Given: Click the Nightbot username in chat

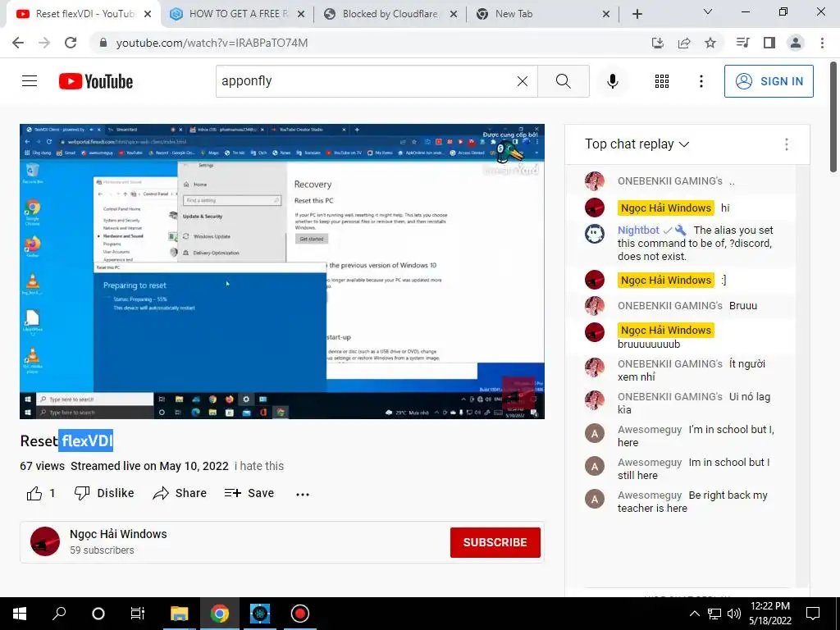Looking at the screenshot, I should tap(638, 230).
